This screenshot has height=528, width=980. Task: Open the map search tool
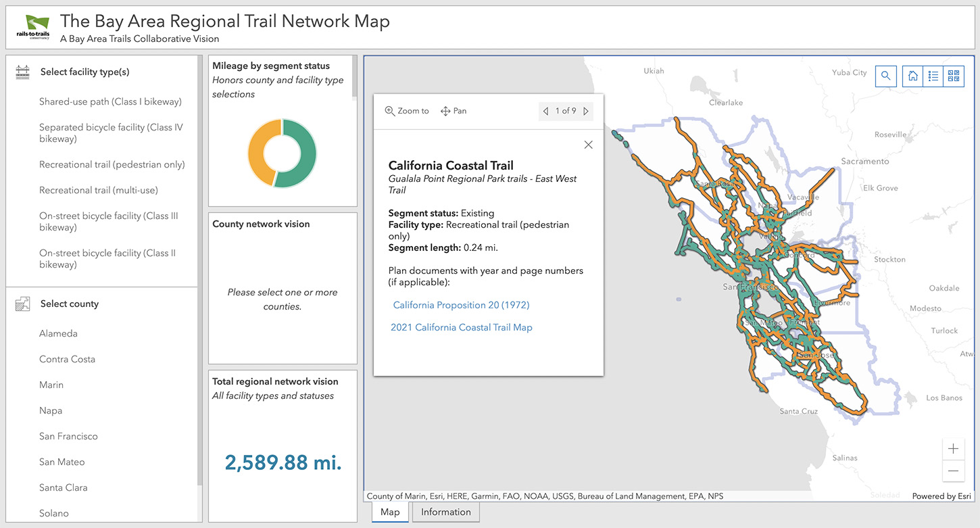(x=885, y=76)
